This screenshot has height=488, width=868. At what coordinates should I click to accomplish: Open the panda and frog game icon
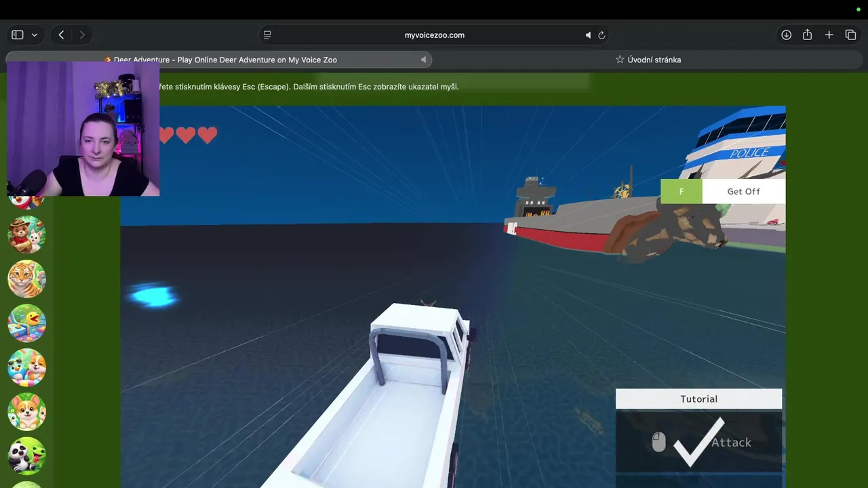pyautogui.click(x=26, y=455)
